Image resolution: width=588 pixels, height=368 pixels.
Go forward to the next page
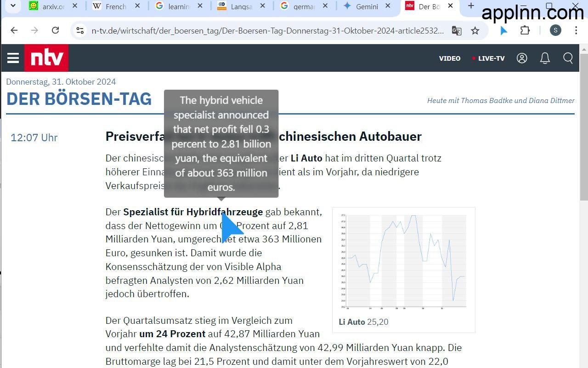click(34, 30)
